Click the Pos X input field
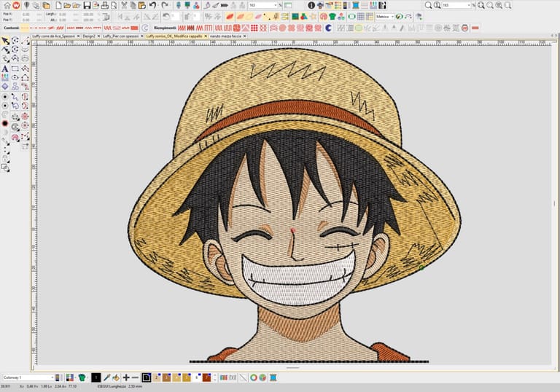The image size is (560, 392). click(x=26, y=15)
